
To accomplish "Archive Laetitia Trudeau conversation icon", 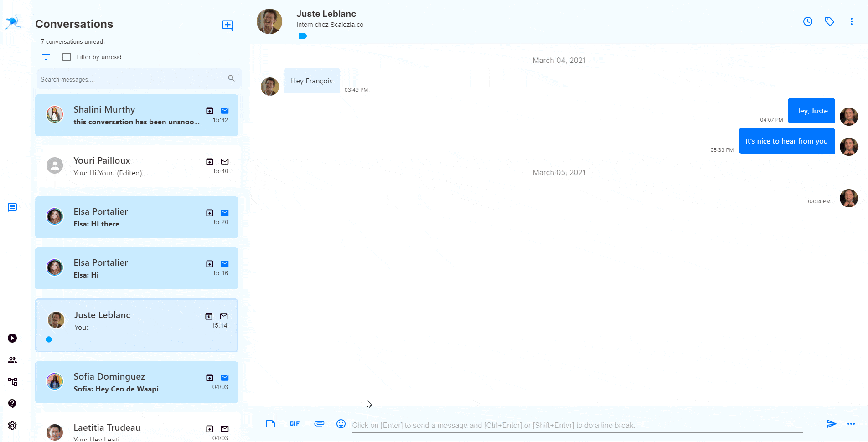I will coord(210,429).
